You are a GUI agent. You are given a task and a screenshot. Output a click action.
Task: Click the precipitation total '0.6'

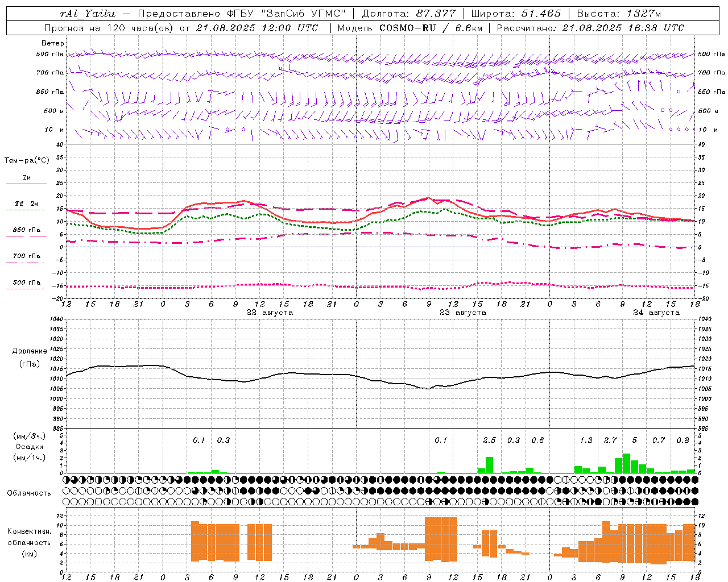click(537, 440)
